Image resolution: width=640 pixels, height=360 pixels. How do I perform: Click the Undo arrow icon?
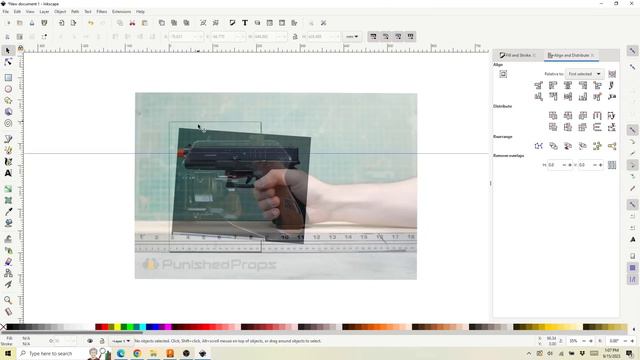pyautogui.click(x=91, y=23)
